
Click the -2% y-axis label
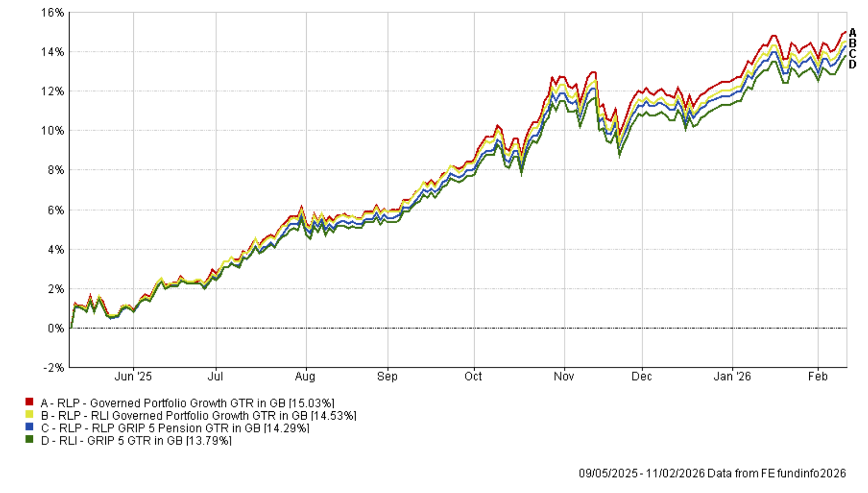coord(53,368)
